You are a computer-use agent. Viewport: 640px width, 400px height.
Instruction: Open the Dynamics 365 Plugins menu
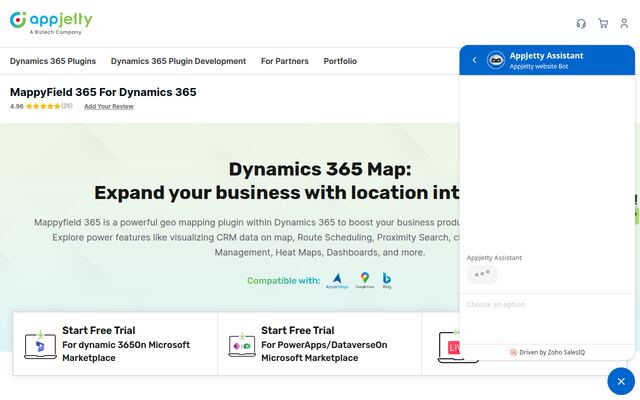pyautogui.click(x=53, y=61)
